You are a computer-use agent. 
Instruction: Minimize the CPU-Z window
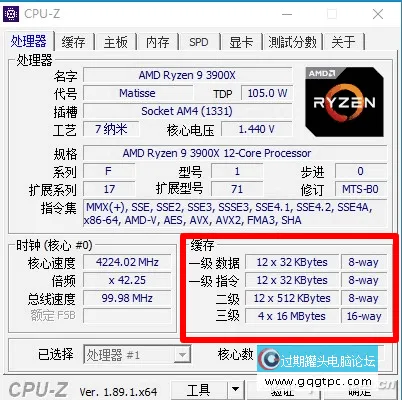tap(287, 14)
